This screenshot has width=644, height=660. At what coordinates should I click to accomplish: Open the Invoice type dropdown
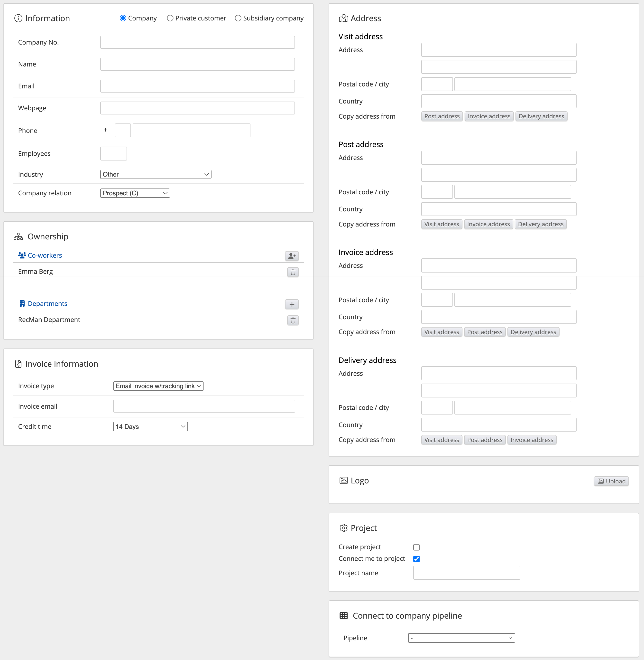click(x=158, y=386)
